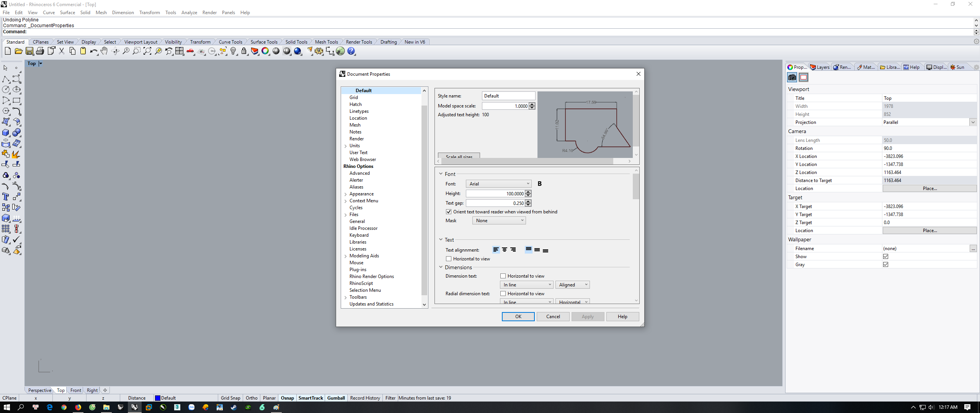Click the blue Default layer color swatch

pos(157,398)
